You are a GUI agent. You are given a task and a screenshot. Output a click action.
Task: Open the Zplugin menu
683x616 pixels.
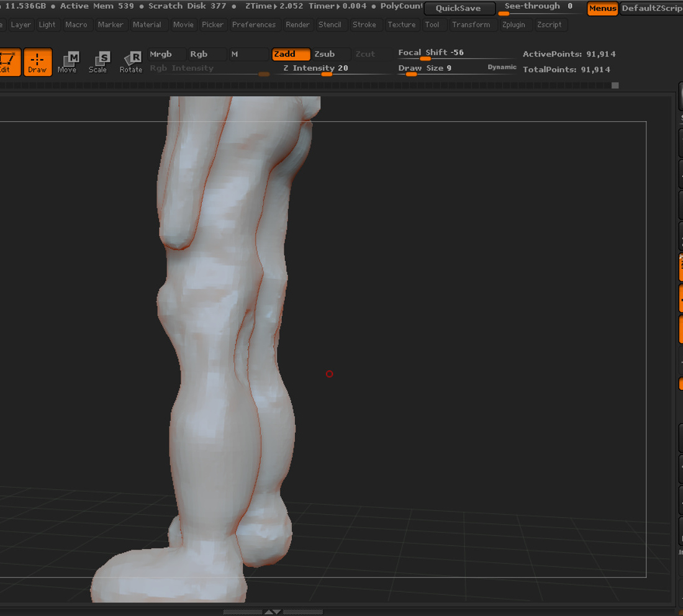point(513,25)
